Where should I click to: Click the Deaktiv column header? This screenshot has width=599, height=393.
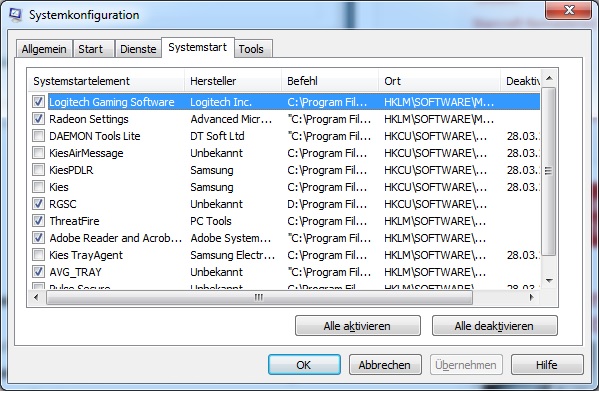521,81
